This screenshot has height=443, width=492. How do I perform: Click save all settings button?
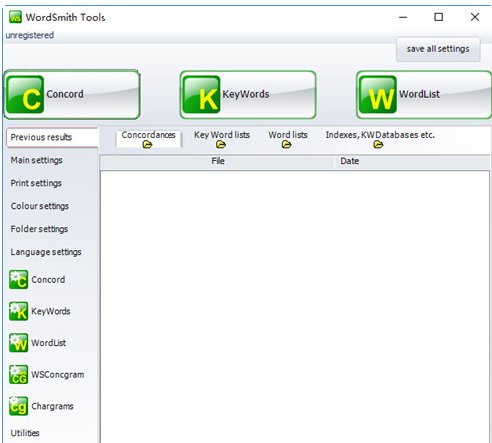tap(438, 49)
